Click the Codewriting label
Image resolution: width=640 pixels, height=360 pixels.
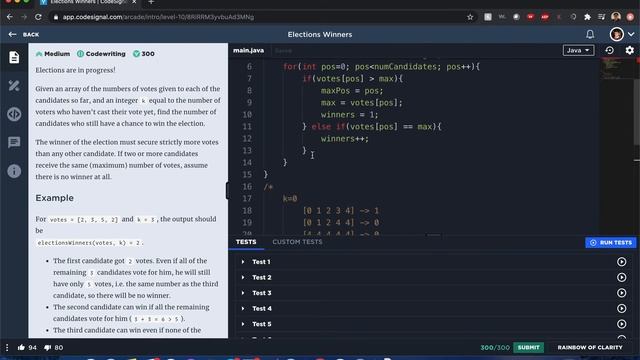(101, 54)
